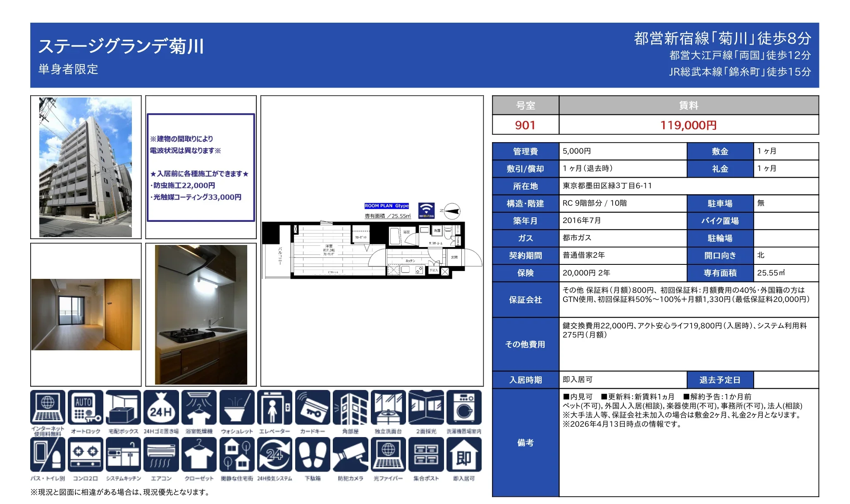
Task: Click the washlet (ウォシュレット) toilet icon
Action: [237, 408]
